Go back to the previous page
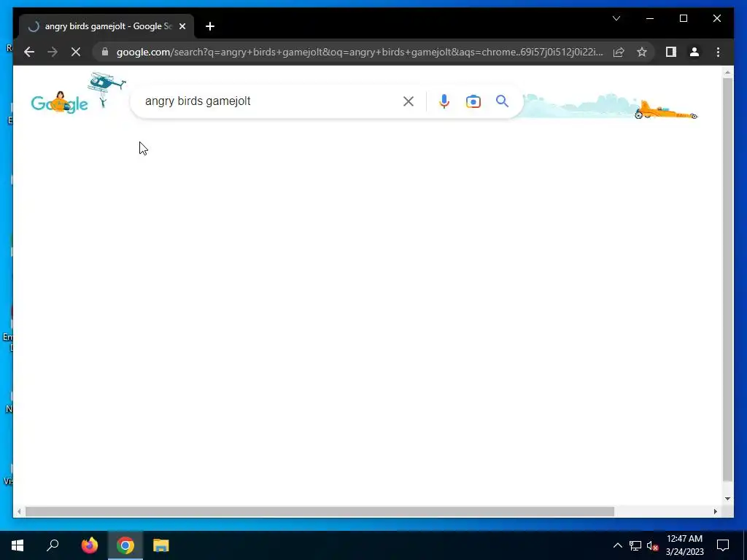 click(29, 52)
